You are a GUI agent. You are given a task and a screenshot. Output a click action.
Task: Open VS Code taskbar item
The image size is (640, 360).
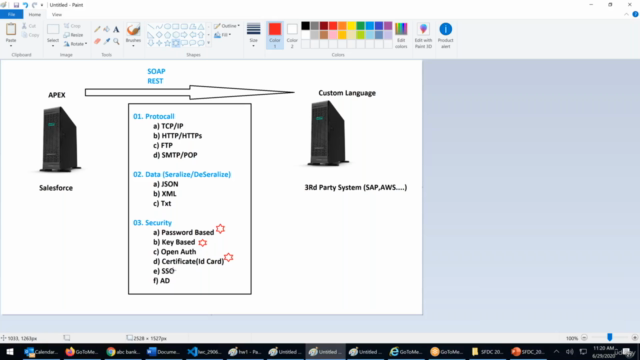coord(204,351)
